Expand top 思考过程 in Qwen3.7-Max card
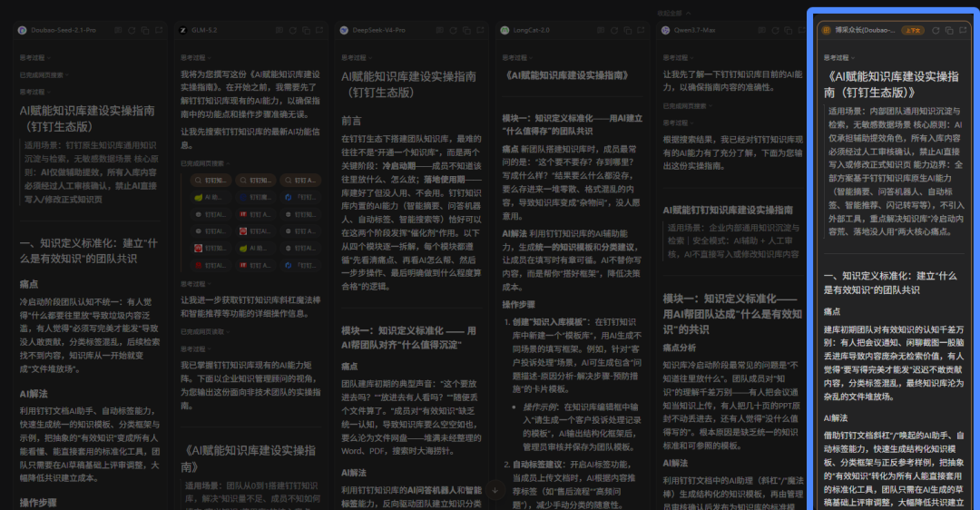Viewport: 980px width, 510px height. (x=678, y=57)
